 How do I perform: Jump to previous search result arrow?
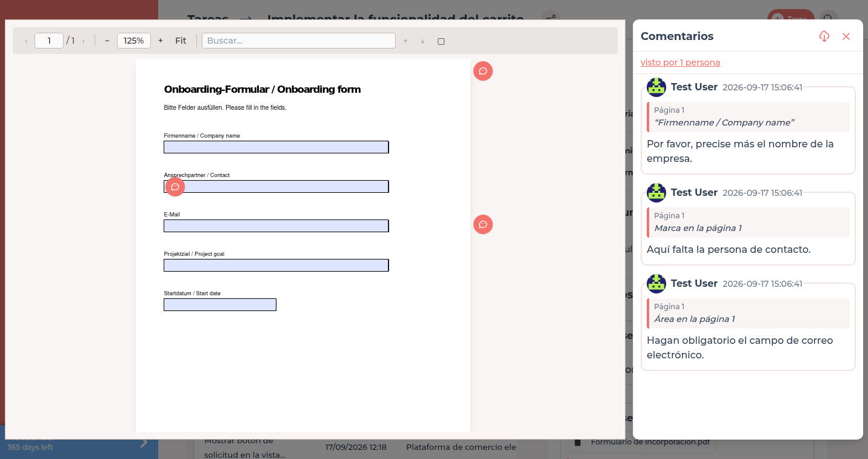406,41
